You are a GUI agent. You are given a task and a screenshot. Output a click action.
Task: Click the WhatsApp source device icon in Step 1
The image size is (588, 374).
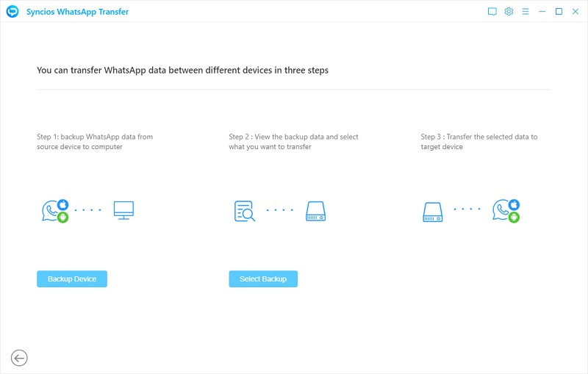(x=55, y=211)
